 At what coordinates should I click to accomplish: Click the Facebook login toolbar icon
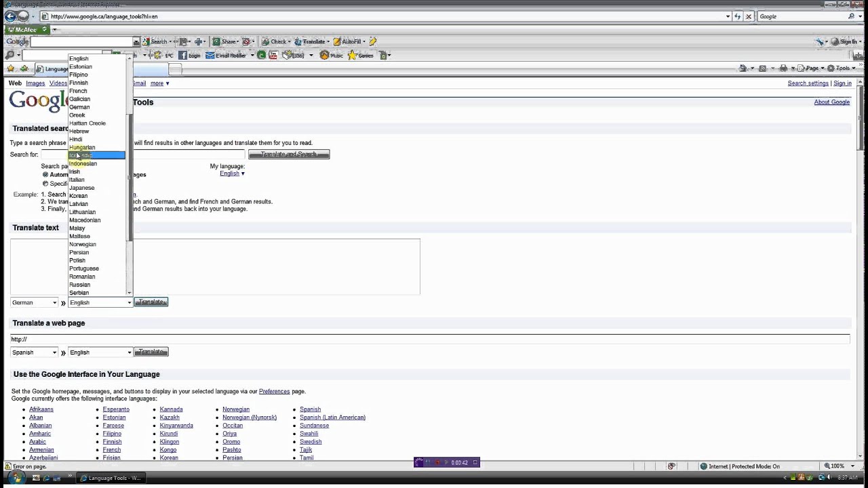pyautogui.click(x=189, y=55)
